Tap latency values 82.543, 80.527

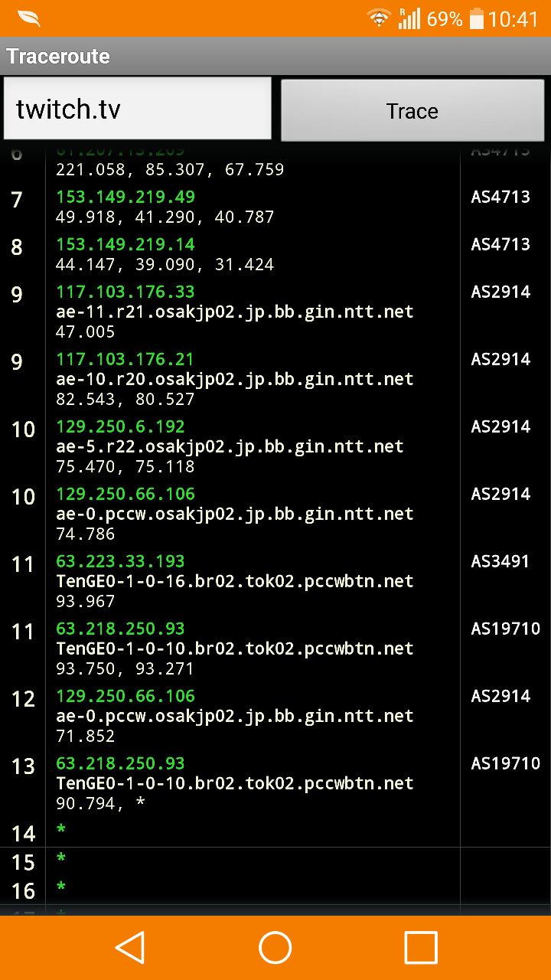coord(126,400)
